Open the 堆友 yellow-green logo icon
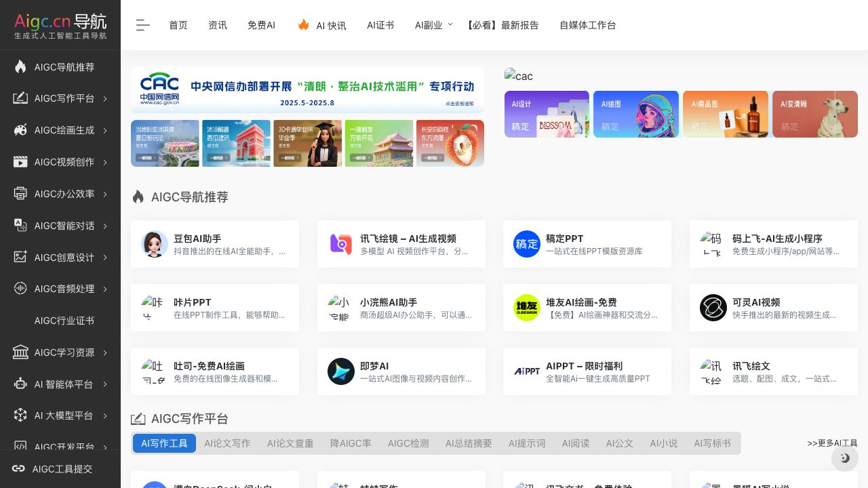868x488 pixels. pos(527,308)
